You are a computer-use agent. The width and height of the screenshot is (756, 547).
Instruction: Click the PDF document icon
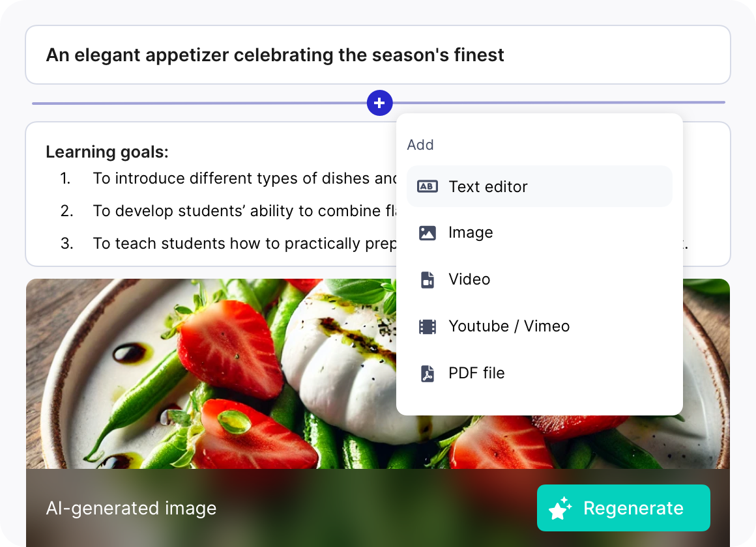pos(428,374)
